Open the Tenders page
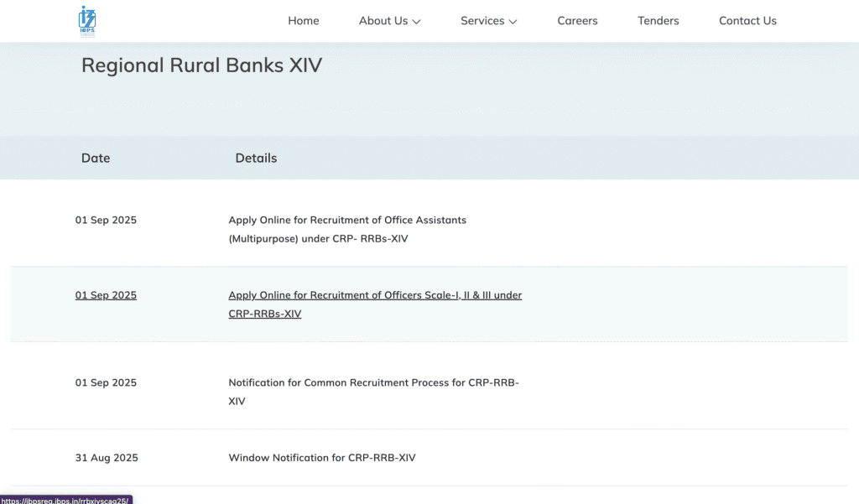 pos(658,21)
